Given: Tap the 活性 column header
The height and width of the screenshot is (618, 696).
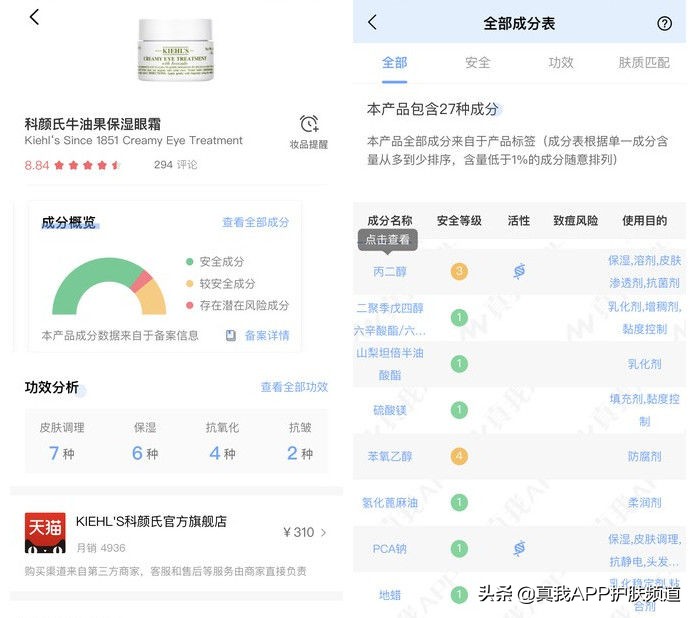Looking at the screenshot, I should point(518,220).
